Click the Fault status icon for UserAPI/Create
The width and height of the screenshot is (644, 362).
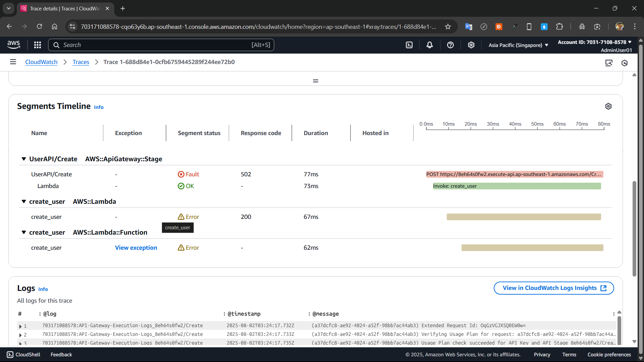click(181, 174)
